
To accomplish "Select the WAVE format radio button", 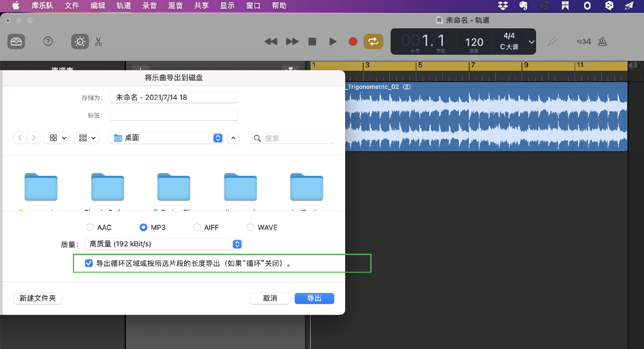I will coord(251,227).
